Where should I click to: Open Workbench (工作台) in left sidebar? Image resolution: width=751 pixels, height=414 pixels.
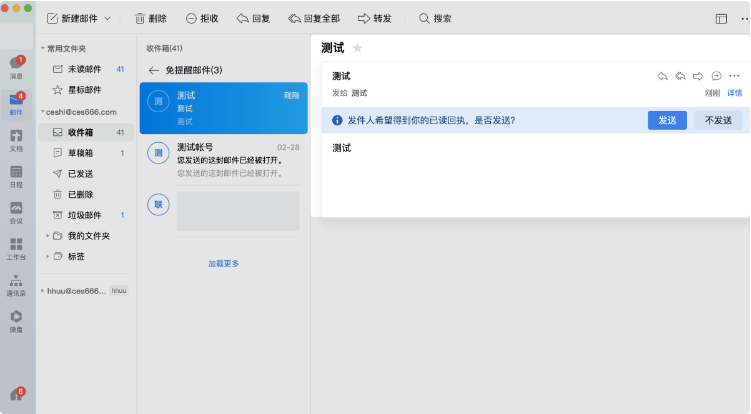pos(16,247)
